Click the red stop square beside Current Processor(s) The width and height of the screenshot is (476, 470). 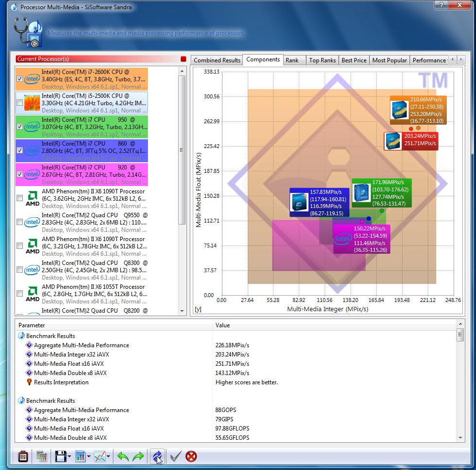(183, 59)
